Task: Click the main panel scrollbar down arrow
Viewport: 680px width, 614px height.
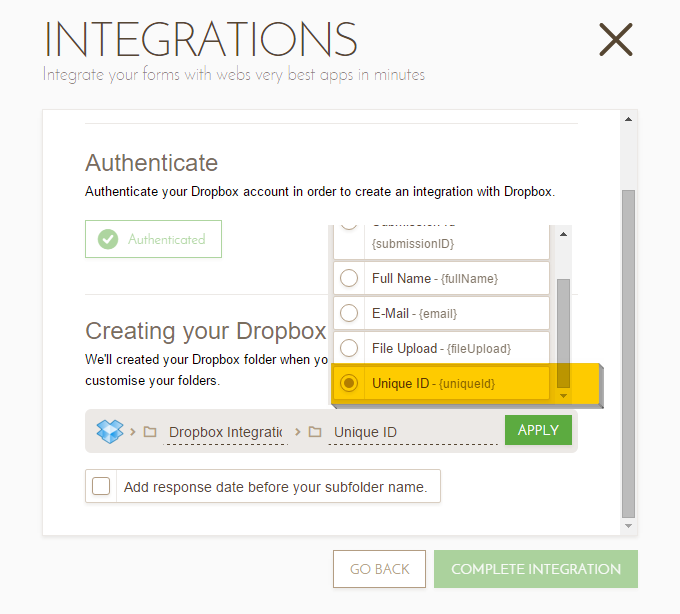Action: pyautogui.click(x=628, y=526)
